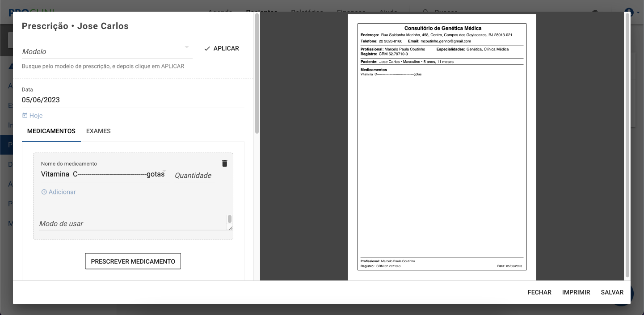This screenshot has height=315, width=644.
Task: Click the print preview pane scrollbar
Action: [627, 143]
